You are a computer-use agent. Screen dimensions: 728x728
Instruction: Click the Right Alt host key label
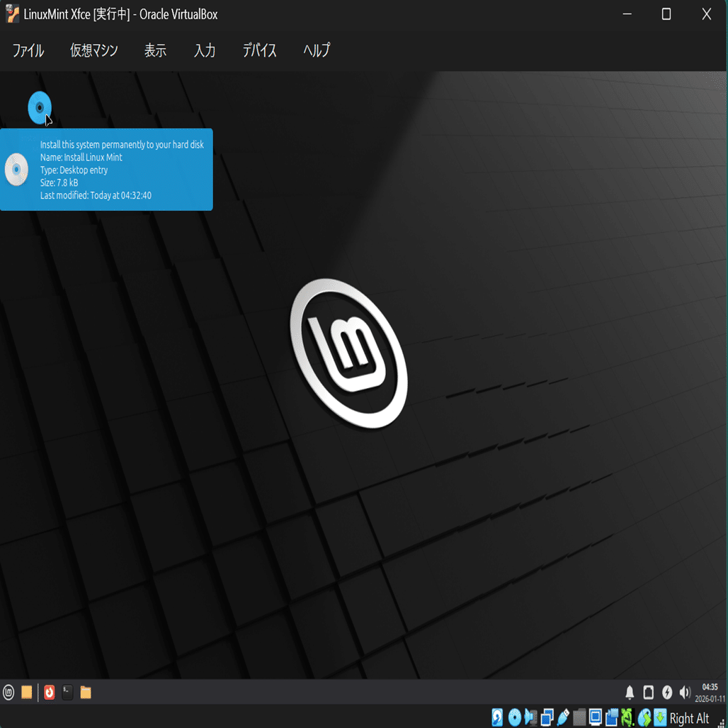tap(690, 718)
